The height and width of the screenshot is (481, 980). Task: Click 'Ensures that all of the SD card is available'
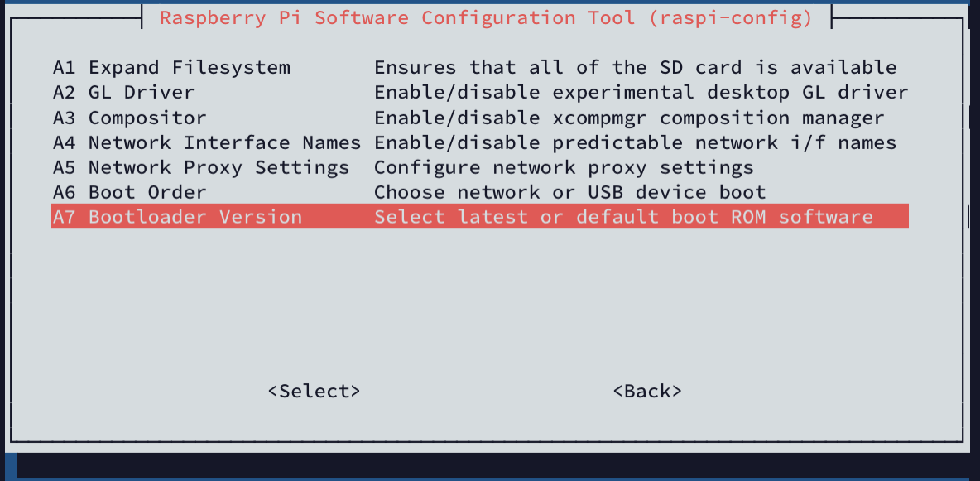(636, 68)
